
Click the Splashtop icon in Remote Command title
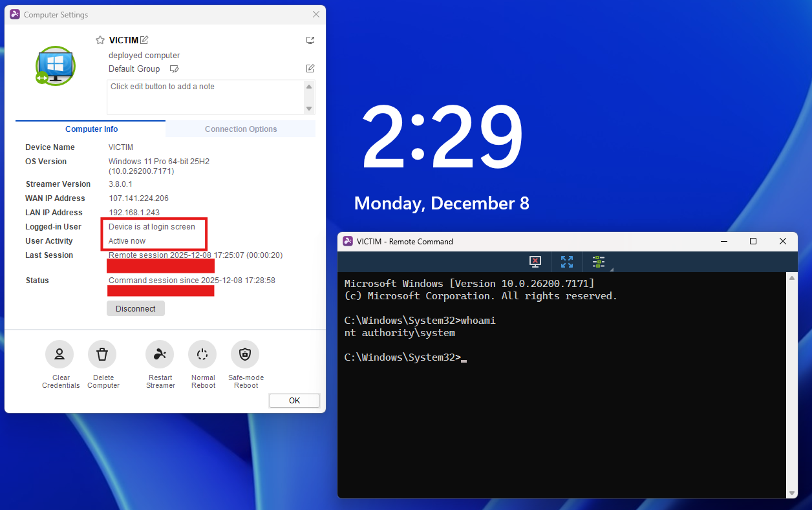pos(348,241)
